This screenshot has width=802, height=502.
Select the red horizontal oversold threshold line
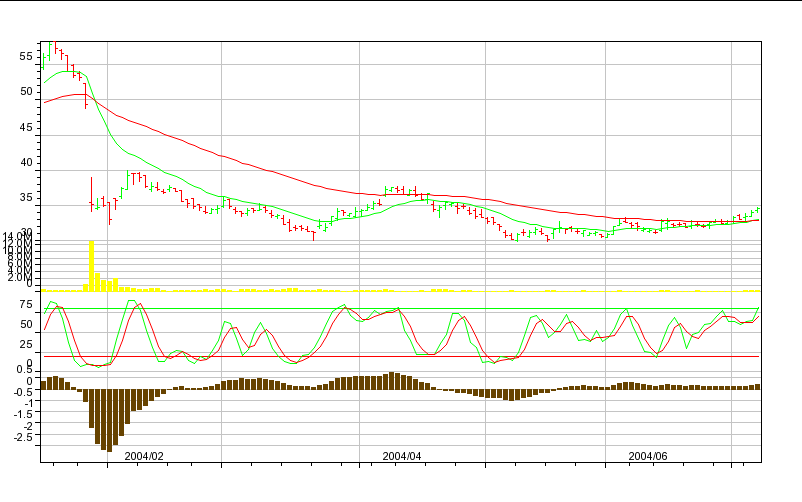(400, 356)
